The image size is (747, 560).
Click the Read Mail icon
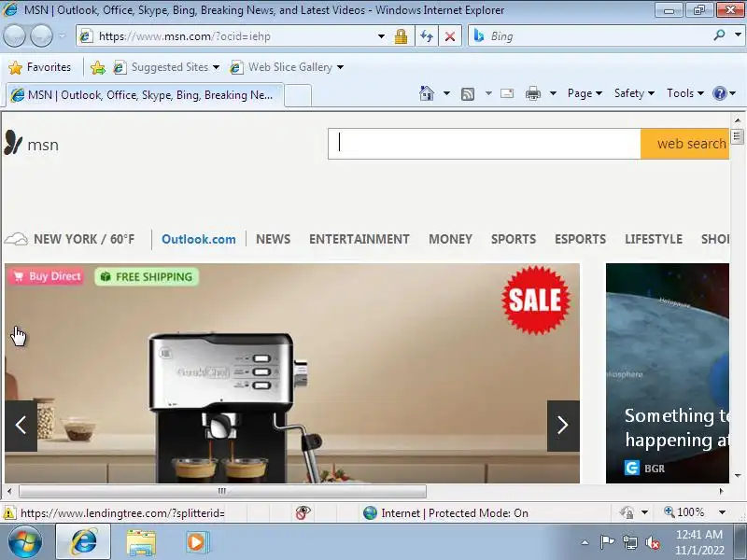pos(507,93)
